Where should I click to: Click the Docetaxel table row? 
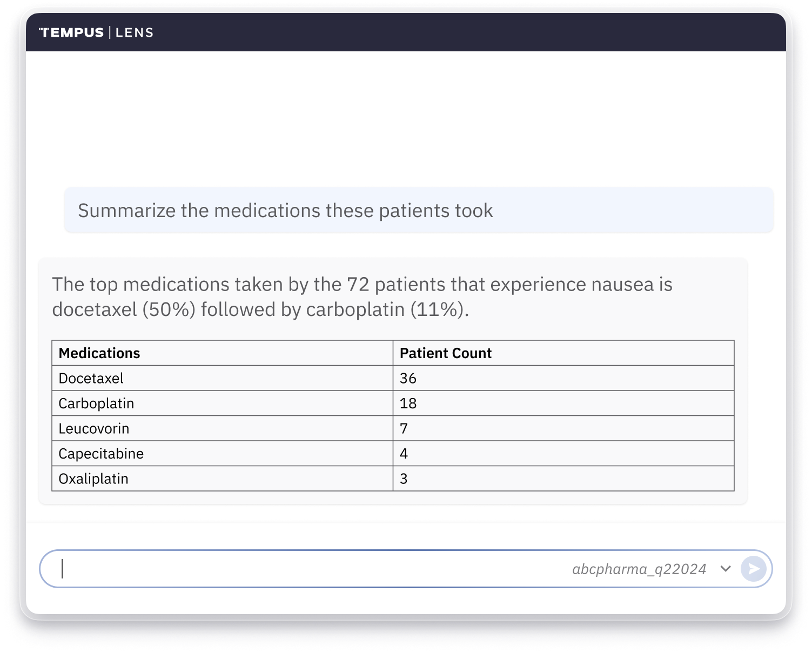[393, 378]
